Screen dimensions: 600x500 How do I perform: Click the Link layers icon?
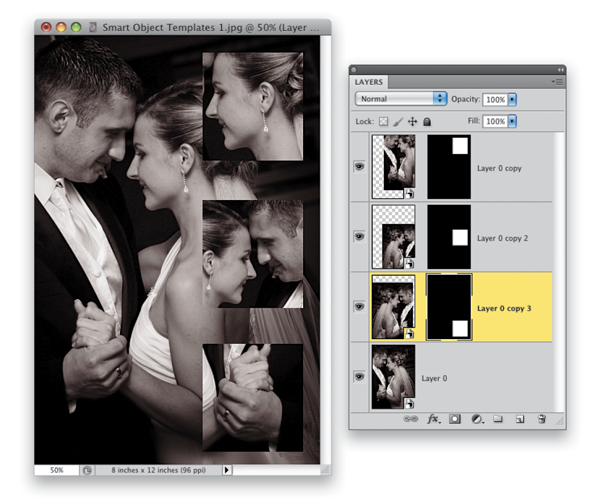pos(411,419)
